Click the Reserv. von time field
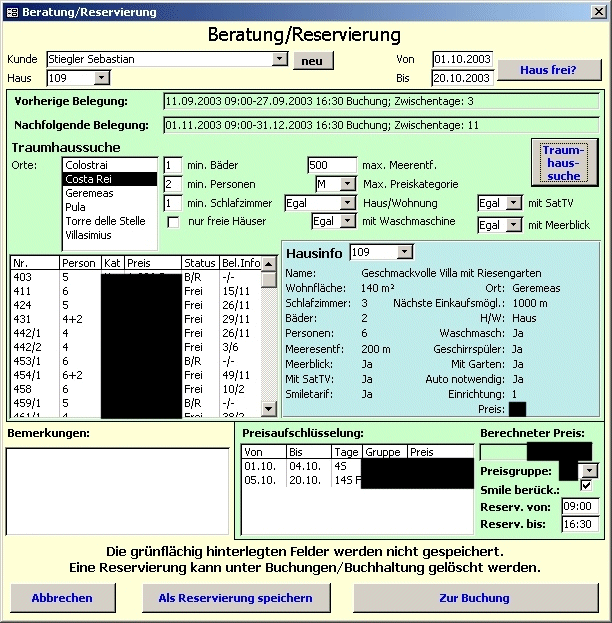 (x=580, y=507)
